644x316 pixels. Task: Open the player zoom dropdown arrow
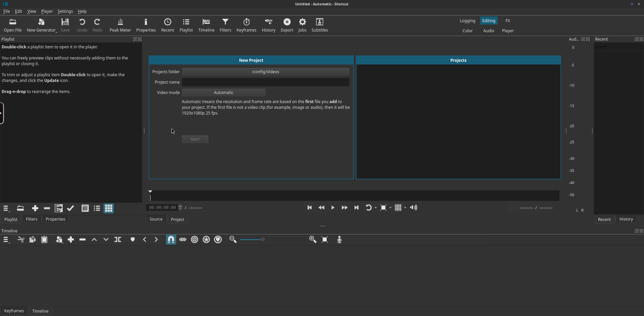pos(390,208)
